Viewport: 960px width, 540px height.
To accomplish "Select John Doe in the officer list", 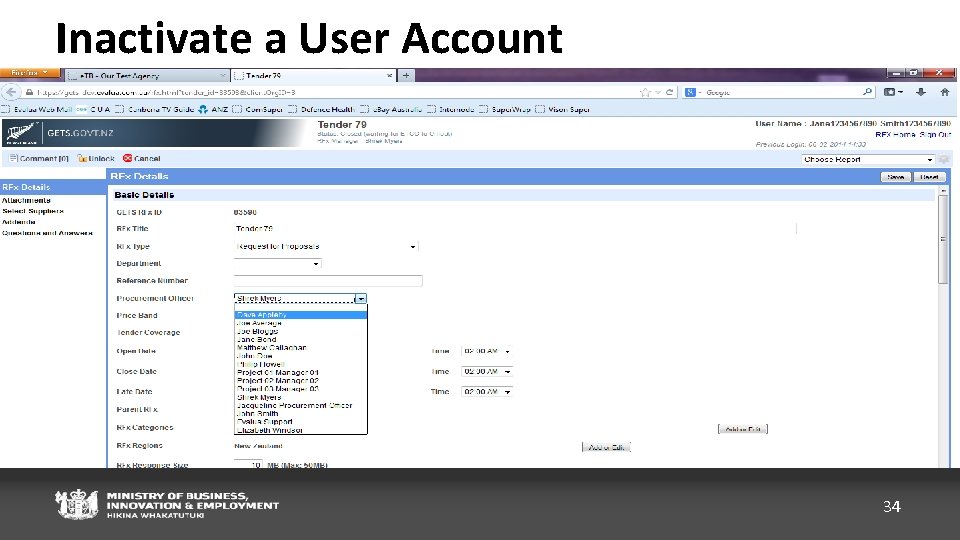I will [x=301, y=356].
